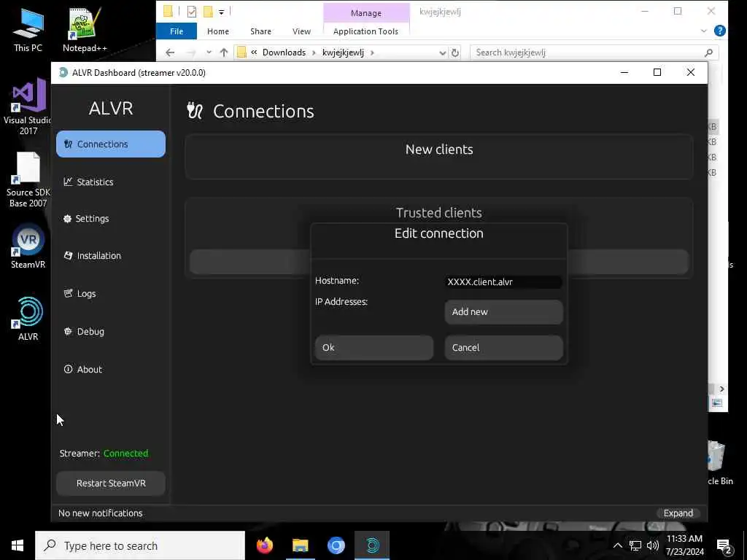This screenshot has width=747, height=560.
Task: Open Notepad++ desktop shortcut
Action: pyautogui.click(x=85, y=30)
